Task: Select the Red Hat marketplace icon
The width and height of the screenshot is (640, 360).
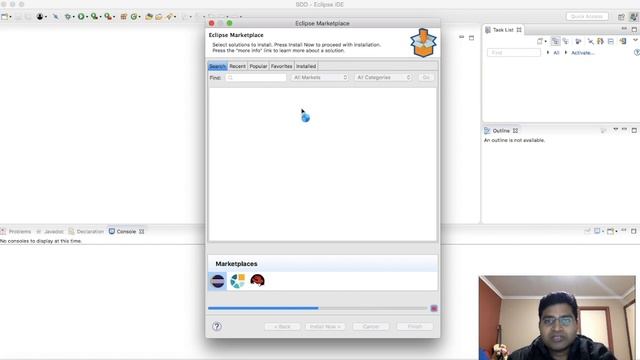Action: tap(258, 281)
